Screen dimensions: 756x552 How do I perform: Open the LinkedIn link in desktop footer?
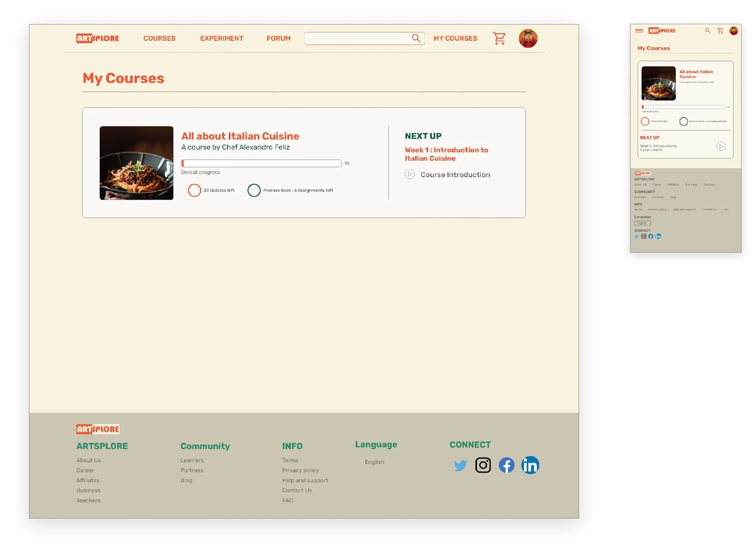pyautogui.click(x=530, y=465)
